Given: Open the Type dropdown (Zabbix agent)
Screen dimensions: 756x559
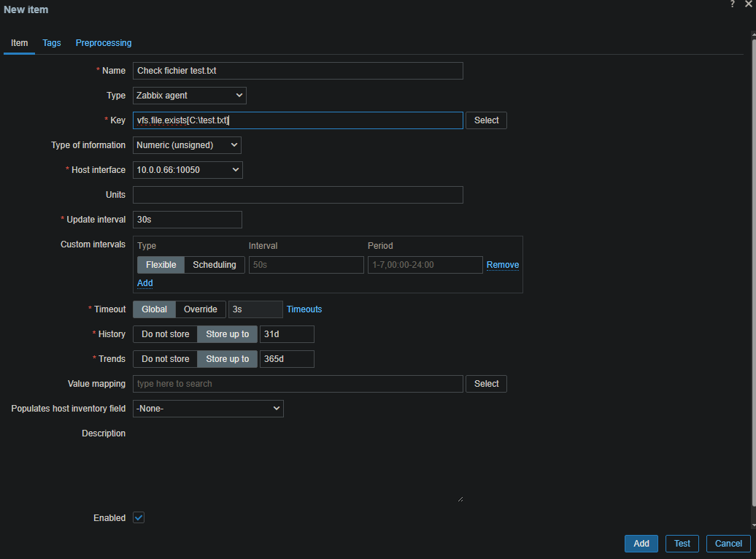Looking at the screenshot, I should tap(190, 96).
